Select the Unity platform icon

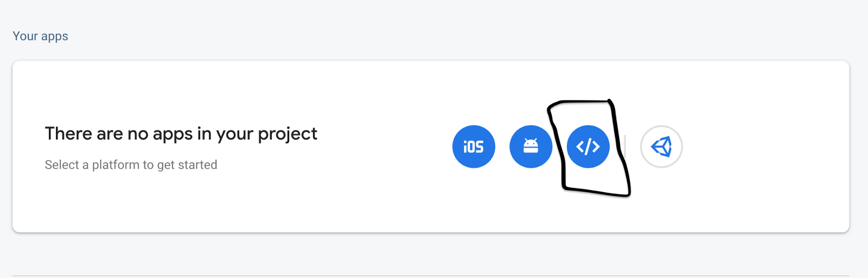661,147
